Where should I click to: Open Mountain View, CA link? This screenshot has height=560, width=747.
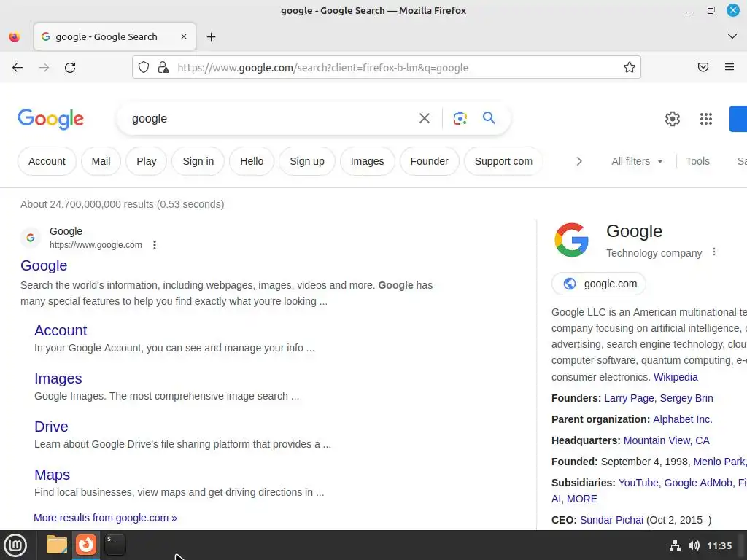pos(667,440)
